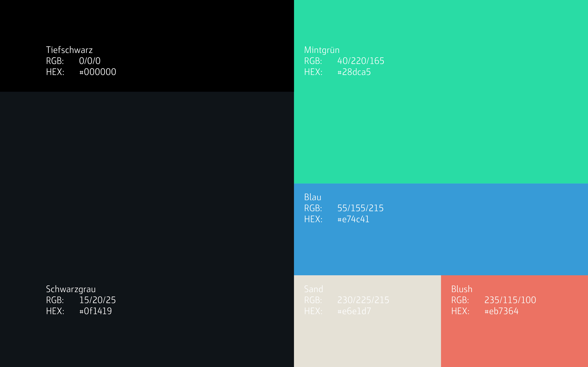Click the Blau swatch title
This screenshot has height=367, width=588.
tap(313, 197)
